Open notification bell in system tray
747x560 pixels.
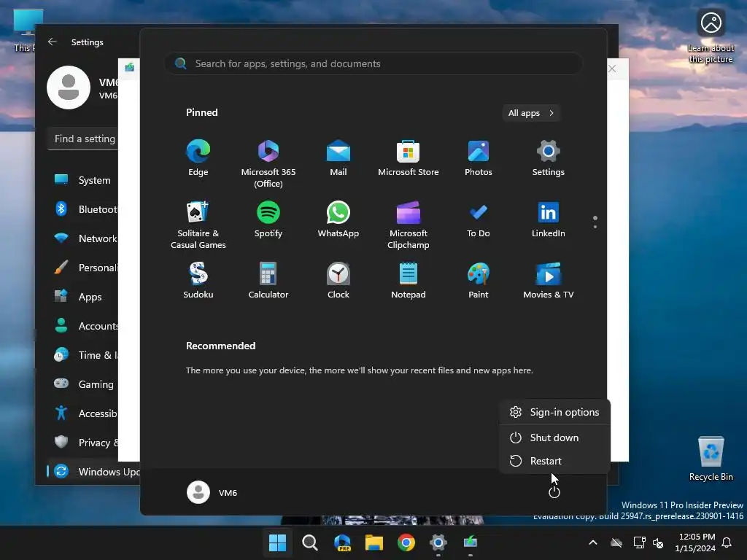pyautogui.click(x=727, y=542)
